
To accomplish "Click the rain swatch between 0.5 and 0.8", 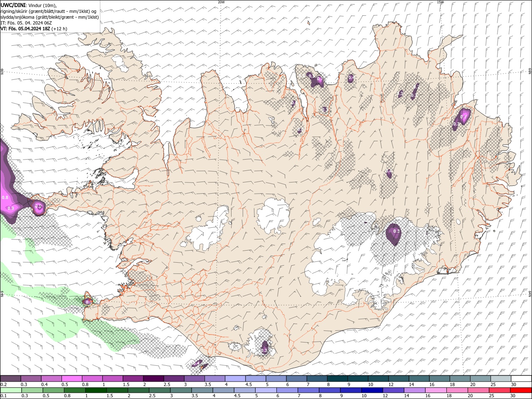I will point(53,390).
